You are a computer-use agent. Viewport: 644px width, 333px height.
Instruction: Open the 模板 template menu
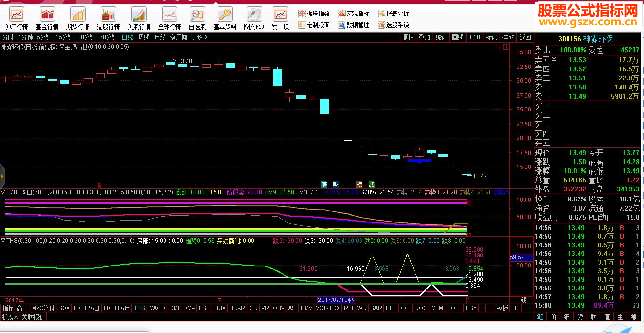(502, 308)
